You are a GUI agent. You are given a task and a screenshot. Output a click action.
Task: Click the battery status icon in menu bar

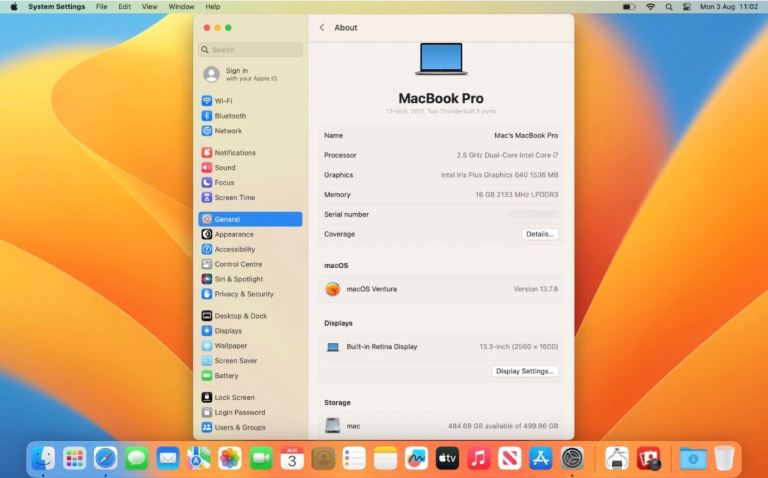point(629,7)
